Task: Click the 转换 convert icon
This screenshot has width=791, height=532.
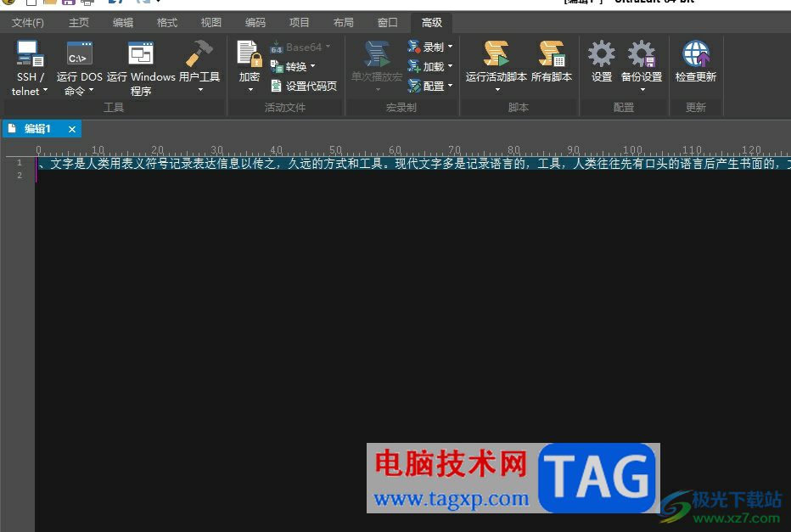Action: (x=277, y=66)
